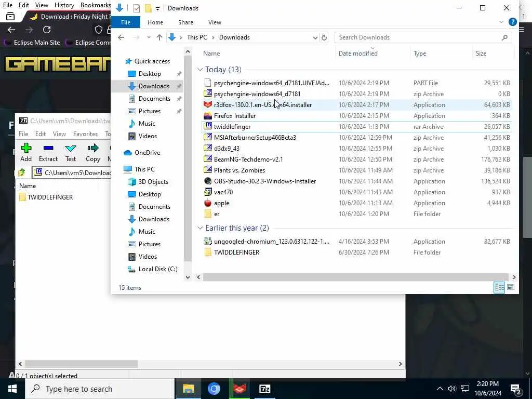Screen dimensions: 532x399
Task: Open the Windows Start menu
Action: [12, 389]
